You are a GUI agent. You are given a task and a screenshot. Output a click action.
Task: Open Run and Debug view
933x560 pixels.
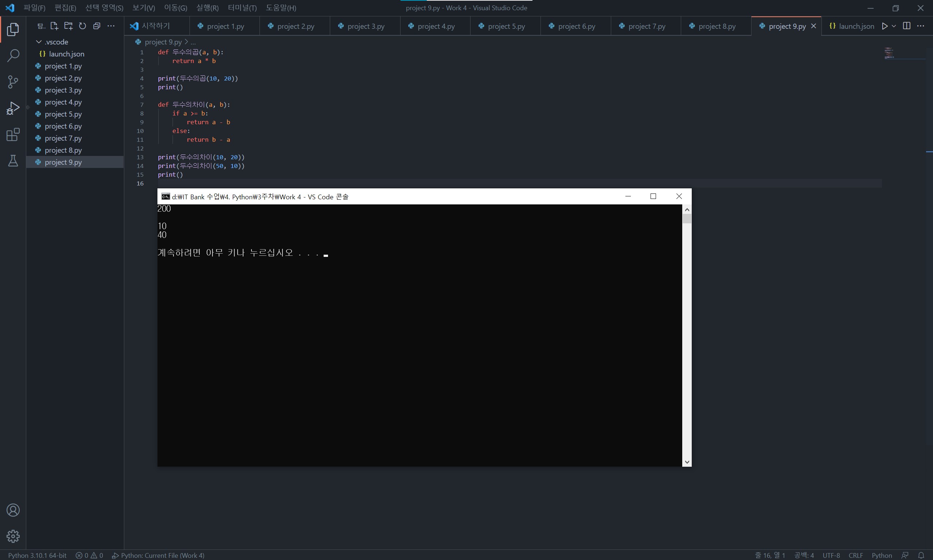pyautogui.click(x=13, y=108)
